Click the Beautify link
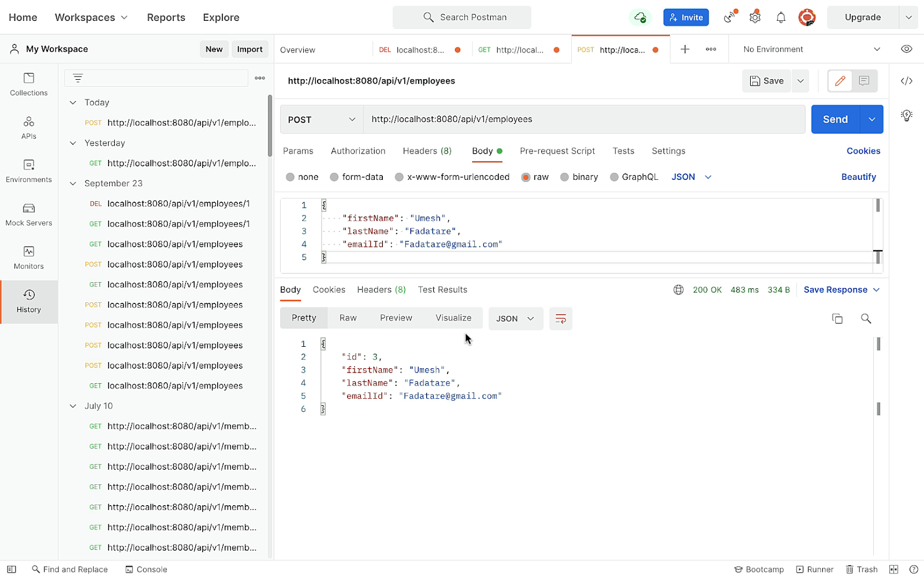 pyautogui.click(x=858, y=177)
